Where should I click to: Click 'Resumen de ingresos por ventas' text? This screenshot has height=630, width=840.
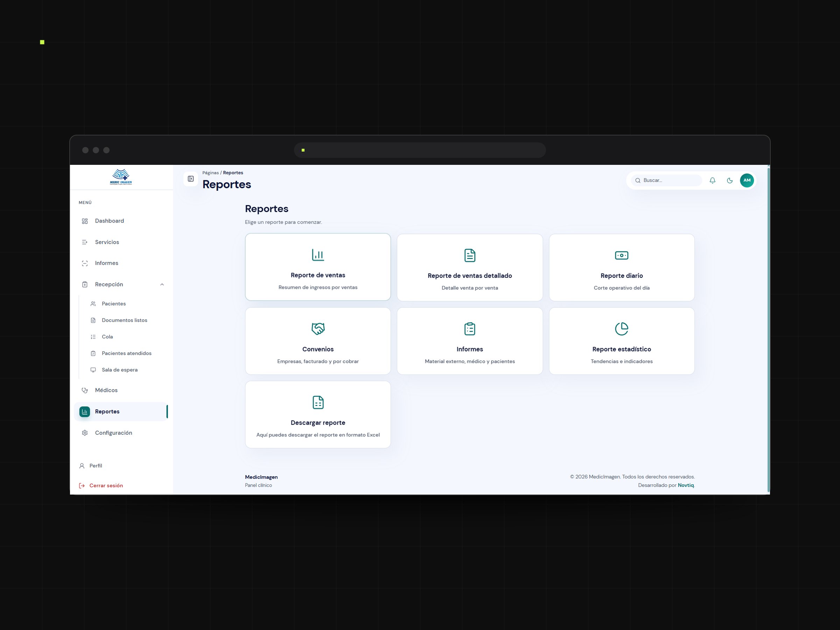click(x=318, y=287)
